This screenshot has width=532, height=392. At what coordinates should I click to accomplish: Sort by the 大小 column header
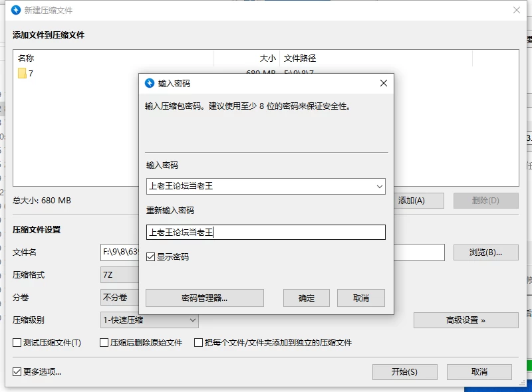[x=247, y=58]
